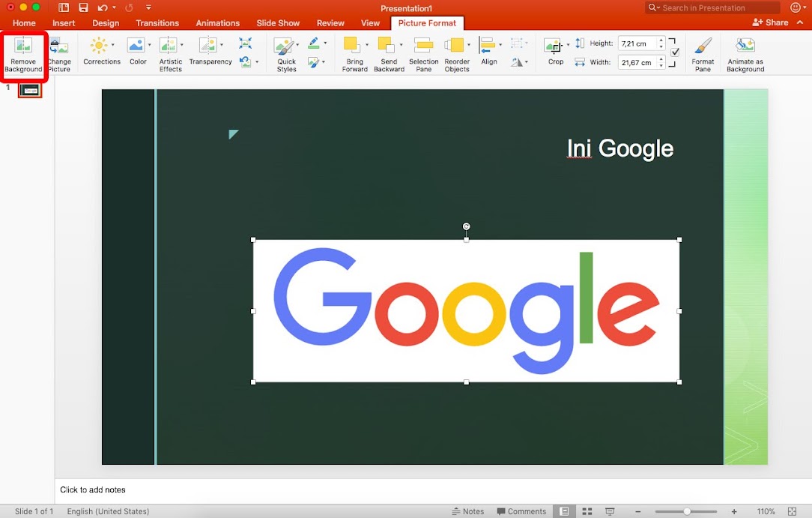This screenshot has width=812, height=518.
Task: Increase Height with stepper up arrow
Action: 661,40
